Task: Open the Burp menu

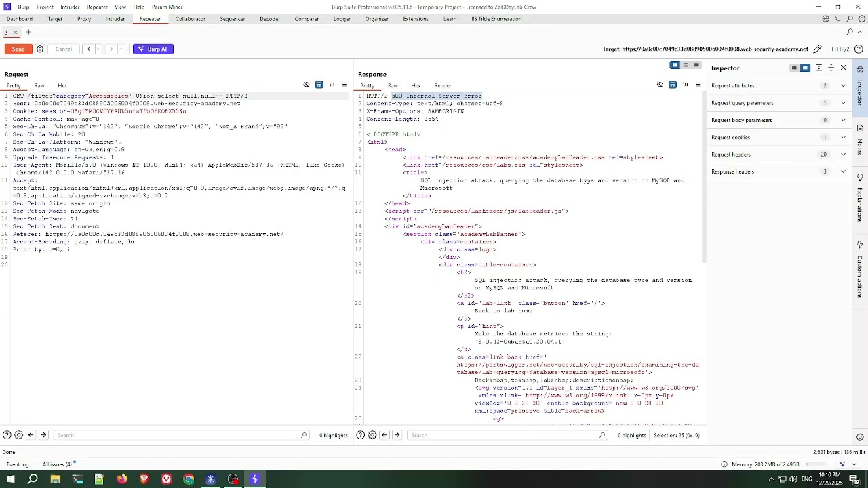Action: click(23, 7)
